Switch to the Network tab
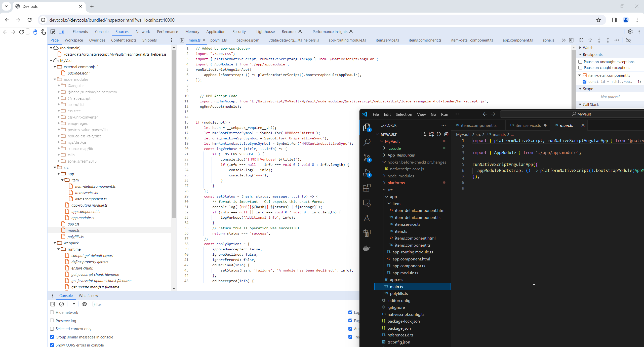This screenshot has width=644, height=347. [x=143, y=32]
